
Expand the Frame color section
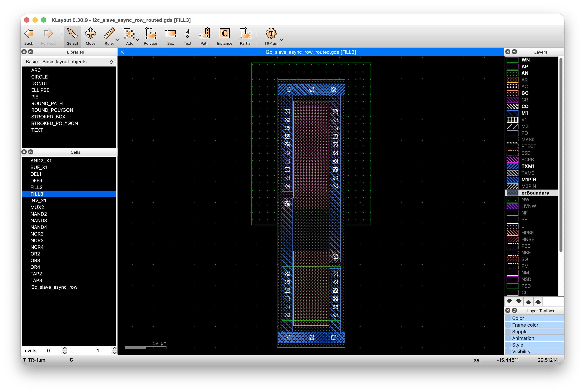[535, 325]
